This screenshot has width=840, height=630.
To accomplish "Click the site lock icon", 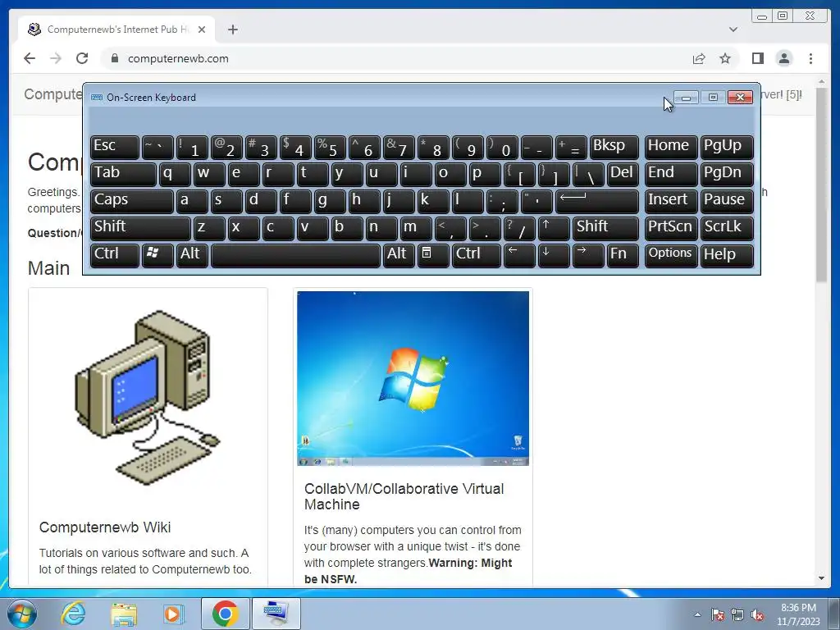I will coord(115,58).
